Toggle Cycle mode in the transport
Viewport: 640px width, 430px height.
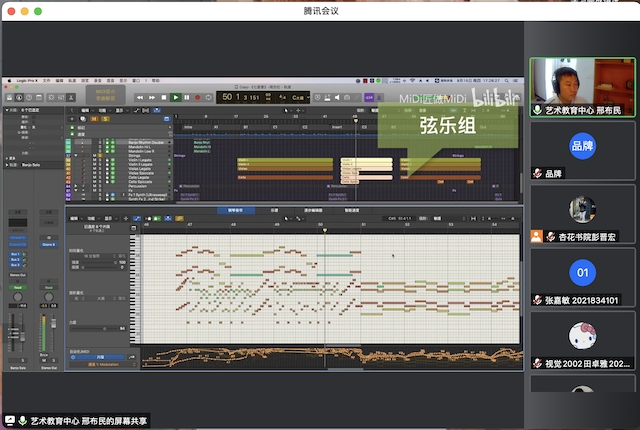click(209, 98)
